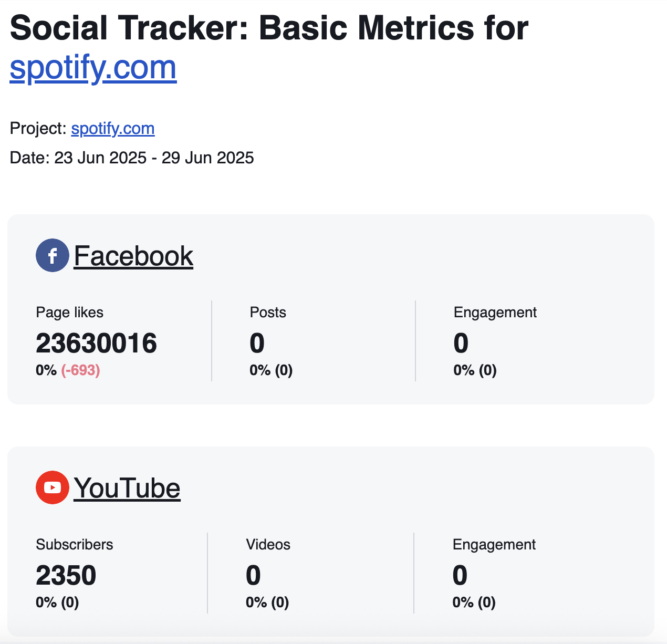
Task: Open the YouTube section heading link
Action: [127, 489]
